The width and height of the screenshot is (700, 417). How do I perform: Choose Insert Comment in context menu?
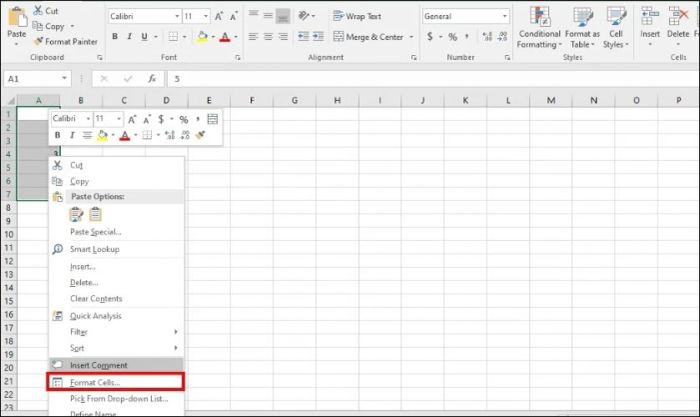click(116, 365)
